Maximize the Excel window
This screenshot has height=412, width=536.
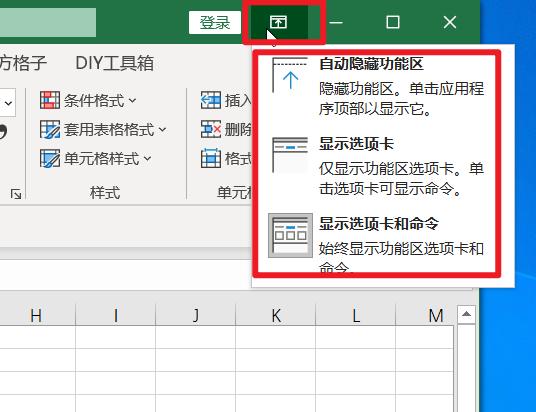pos(392,23)
